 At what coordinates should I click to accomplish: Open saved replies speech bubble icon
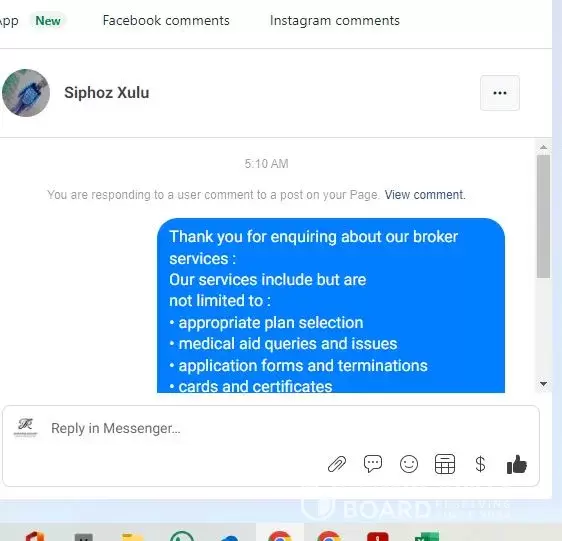(373, 464)
